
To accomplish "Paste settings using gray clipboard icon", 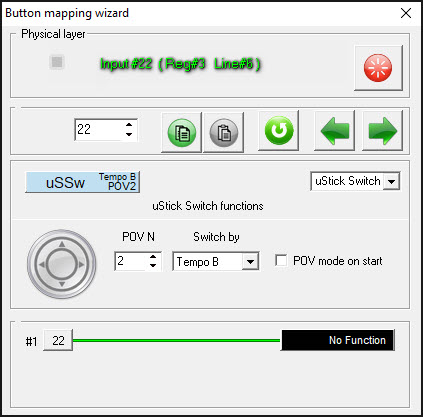I will [223, 132].
